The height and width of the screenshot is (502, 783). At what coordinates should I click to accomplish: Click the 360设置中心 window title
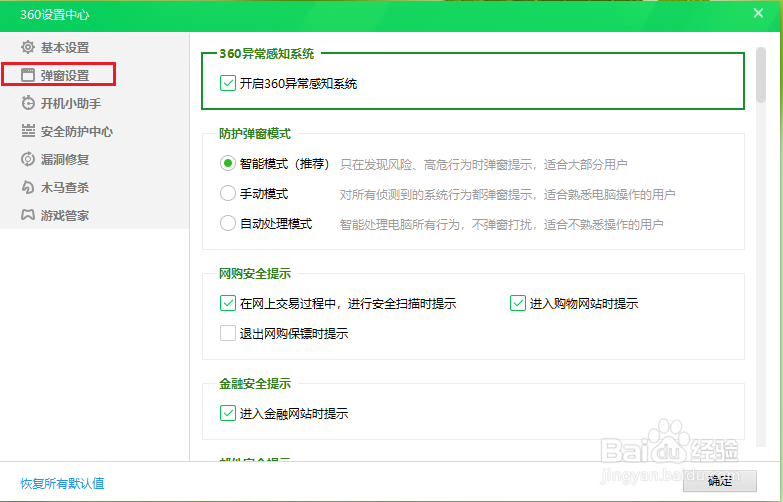click(54, 14)
